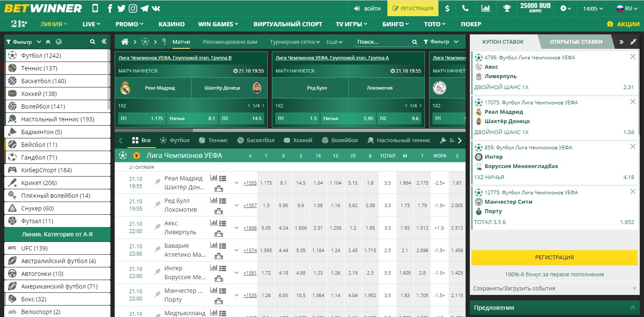Click the ВОЙТИ login button

point(367,8)
